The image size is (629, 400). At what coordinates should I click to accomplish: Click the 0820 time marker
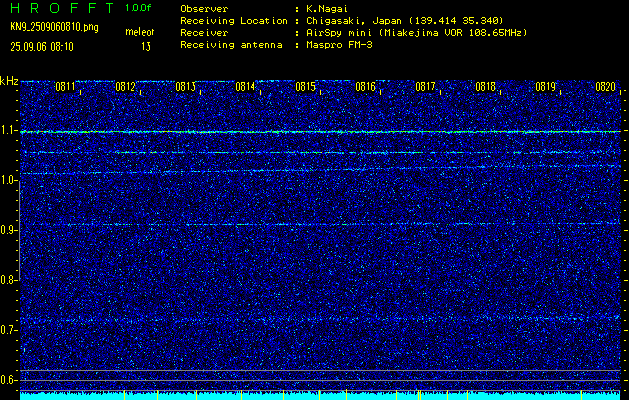[x=606, y=87]
